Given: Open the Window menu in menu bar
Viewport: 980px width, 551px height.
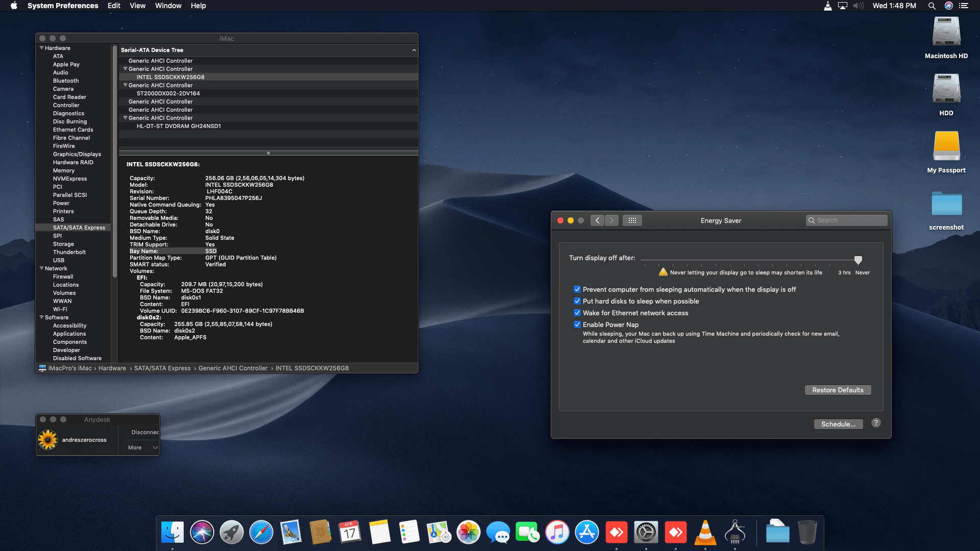Looking at the screenshot, I should click(168, 6).
